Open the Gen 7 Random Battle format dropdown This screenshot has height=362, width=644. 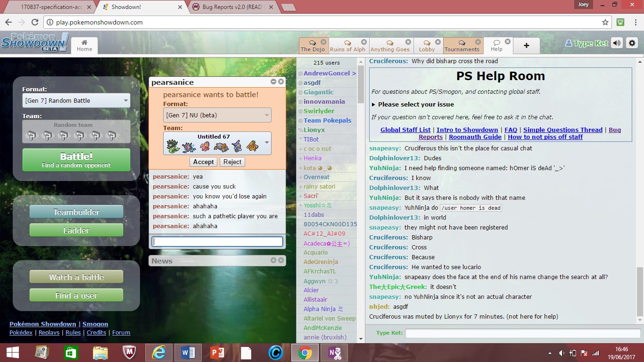tap(76, 100)
